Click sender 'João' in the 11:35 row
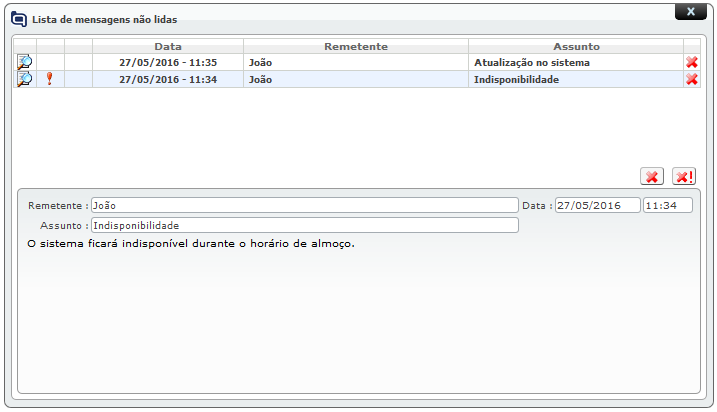The height and width of the screenshot is (412, 717). click(260, 63)
